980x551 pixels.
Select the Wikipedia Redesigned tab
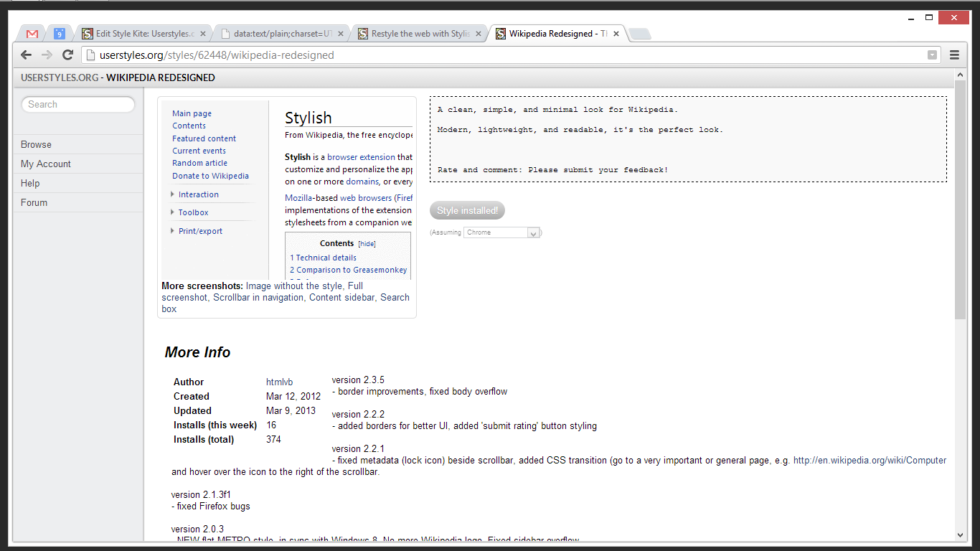tap(556, 34)
